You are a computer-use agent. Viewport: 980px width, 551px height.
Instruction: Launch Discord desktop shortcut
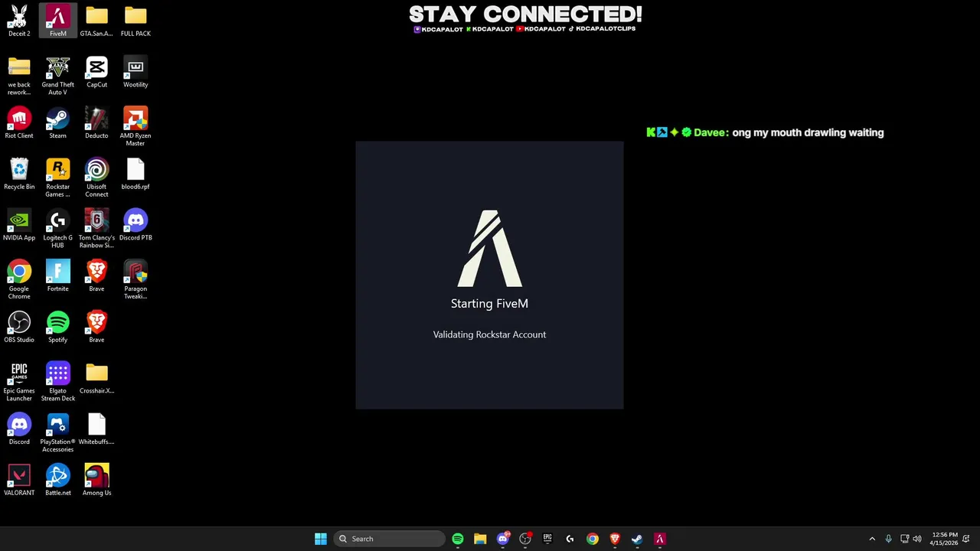(19, 429)
